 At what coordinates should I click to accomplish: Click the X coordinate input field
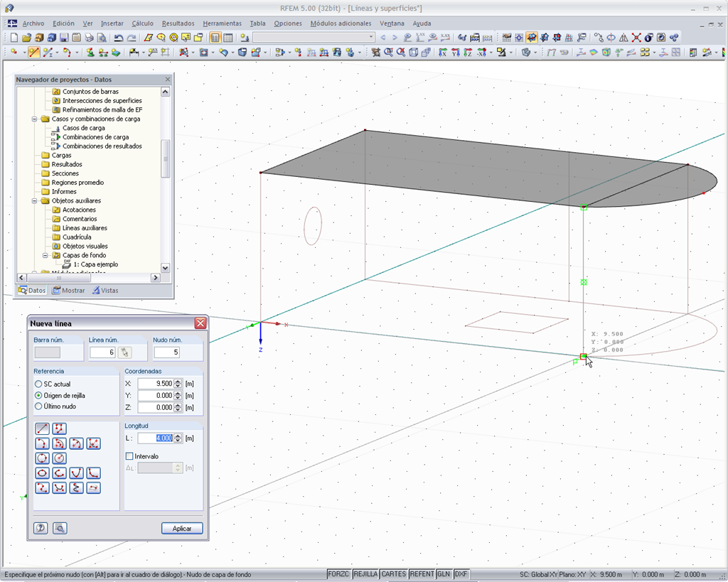tap(155, 384)
